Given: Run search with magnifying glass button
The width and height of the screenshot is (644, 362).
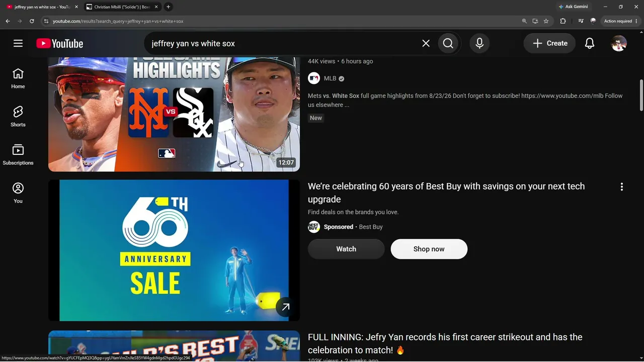Looking at the screenshot, I should (x=448, y=43).
